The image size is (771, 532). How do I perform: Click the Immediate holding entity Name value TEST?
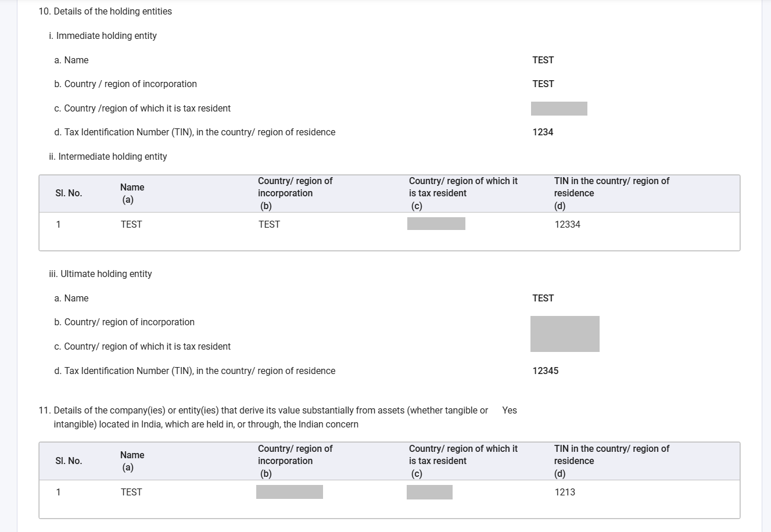coord(543,60)
